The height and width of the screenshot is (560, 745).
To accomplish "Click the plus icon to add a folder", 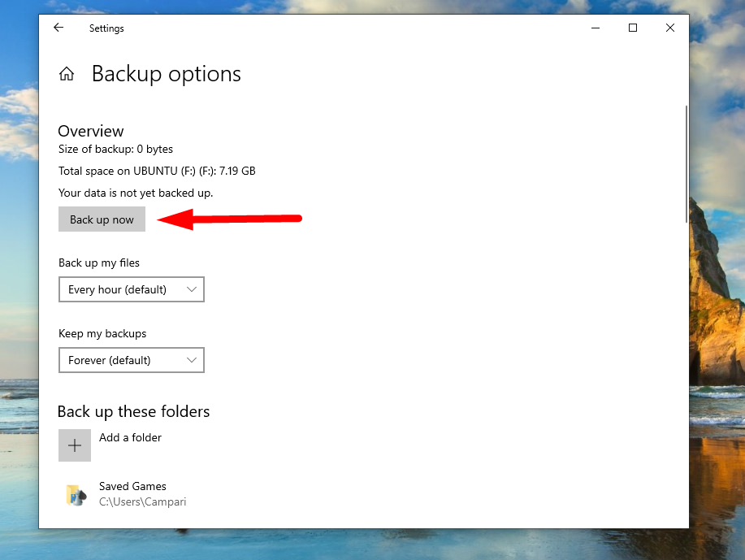I will coord(75,445).
